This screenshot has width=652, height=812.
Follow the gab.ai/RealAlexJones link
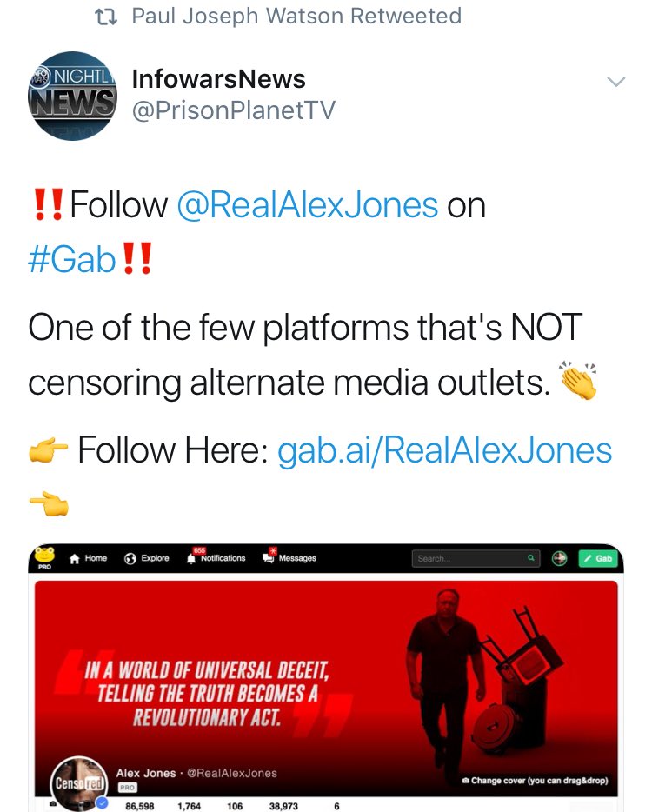(445, 450)
